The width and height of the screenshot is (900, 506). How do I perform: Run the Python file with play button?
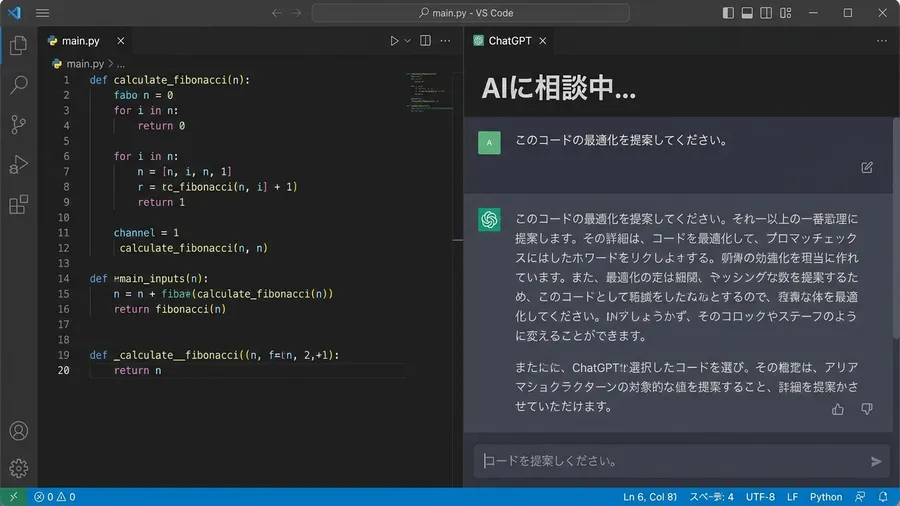(394, 41)
